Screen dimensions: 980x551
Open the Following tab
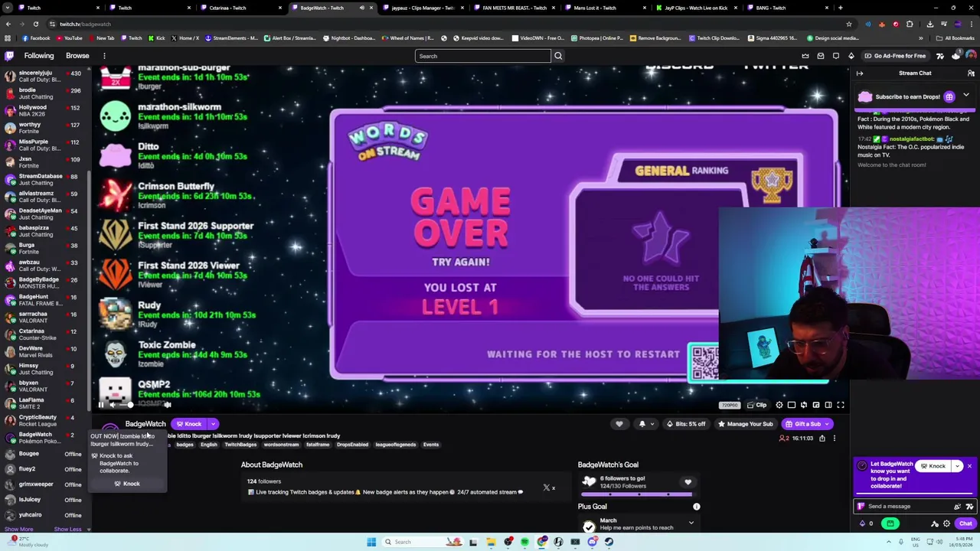pyautogui.click(x=39, y=56)
